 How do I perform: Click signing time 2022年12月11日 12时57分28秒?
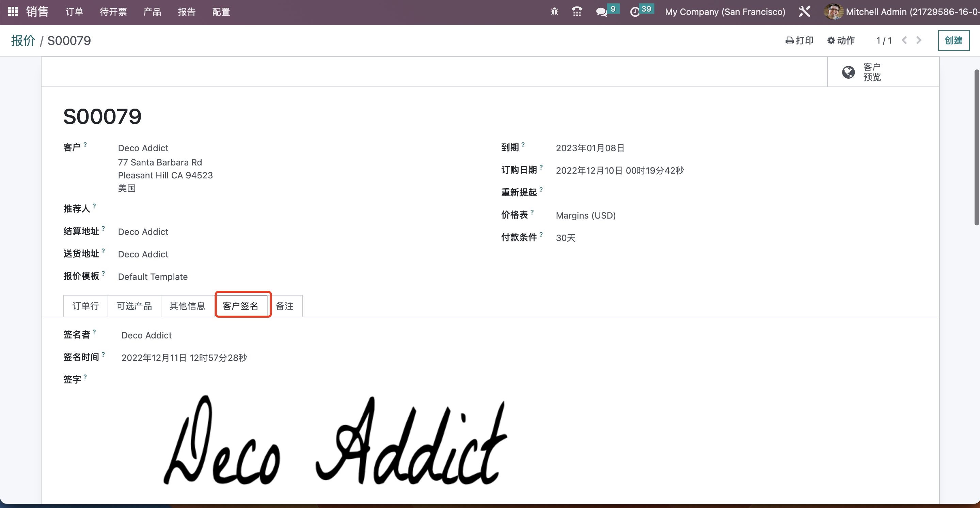click(x=184, y=358)
